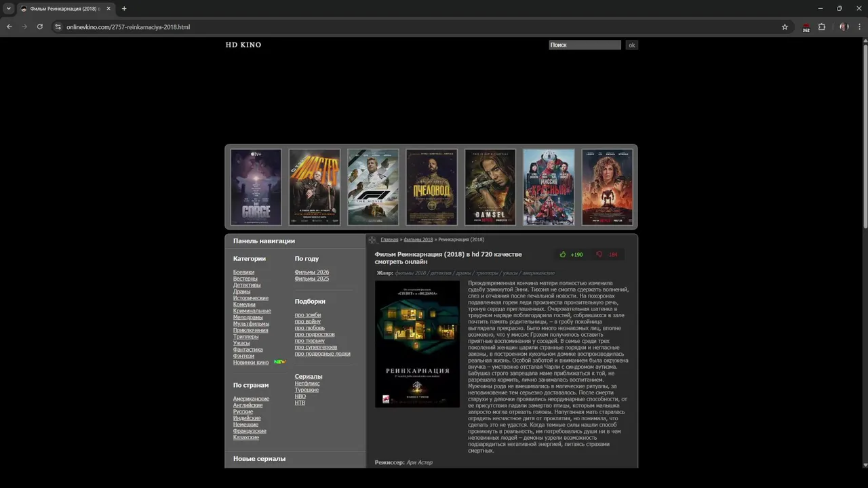
Task: Click the browser forward arrow
Action: [x=24, y=27]
